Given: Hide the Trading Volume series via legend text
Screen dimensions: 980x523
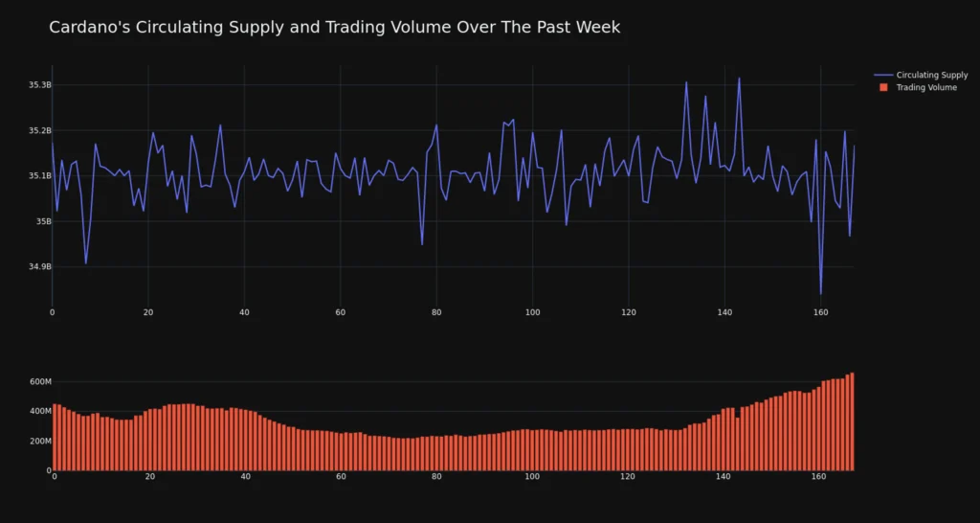Looking at the screenshot, I should click(x=925, y=87).
